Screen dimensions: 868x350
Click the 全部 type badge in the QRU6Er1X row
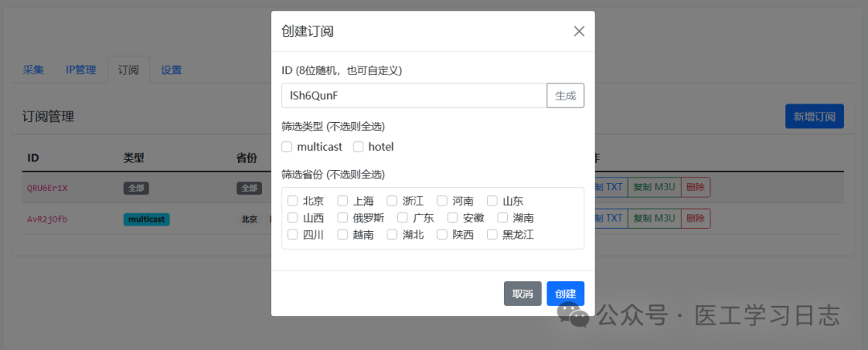click(x=136, y=188)
